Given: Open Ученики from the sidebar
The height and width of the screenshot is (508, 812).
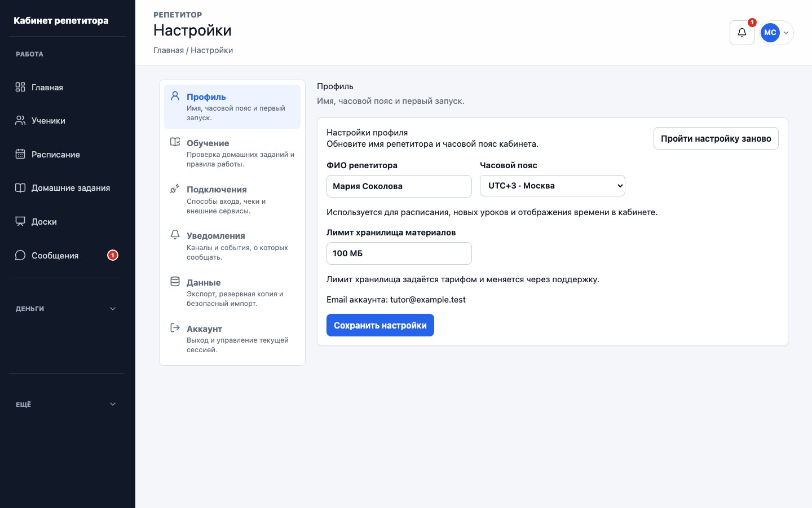Looking at the screenshot, I should (x=67, y=120).
